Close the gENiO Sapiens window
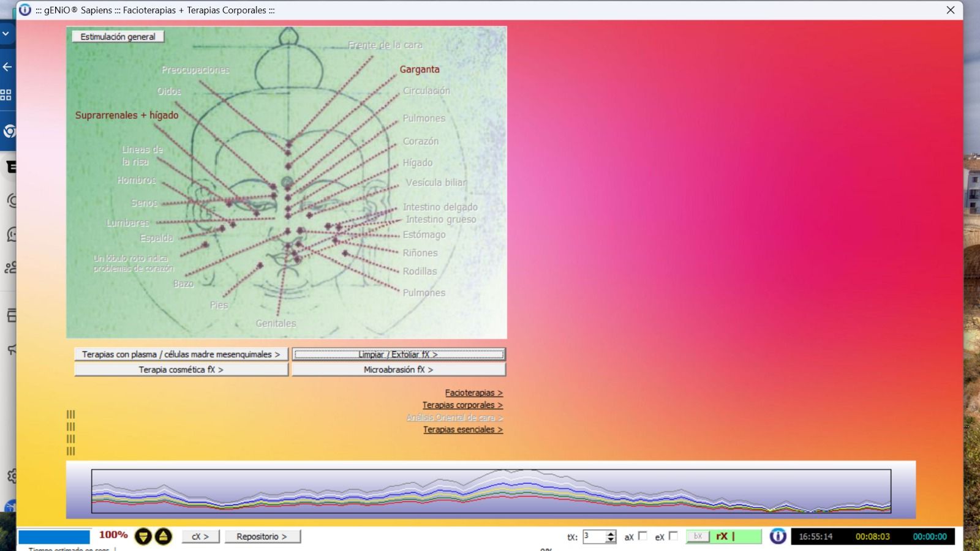Image resolution: width=980 pixels, height=551 pixels. (x=951, y=10)
